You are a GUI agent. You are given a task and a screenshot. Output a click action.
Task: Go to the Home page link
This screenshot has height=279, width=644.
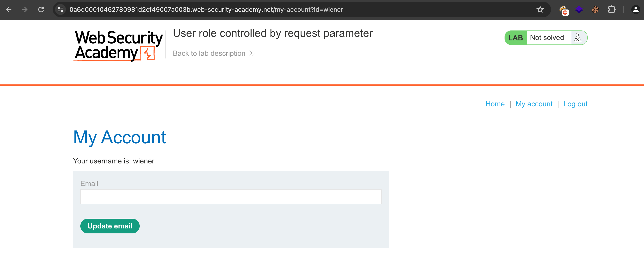[495, 104]
